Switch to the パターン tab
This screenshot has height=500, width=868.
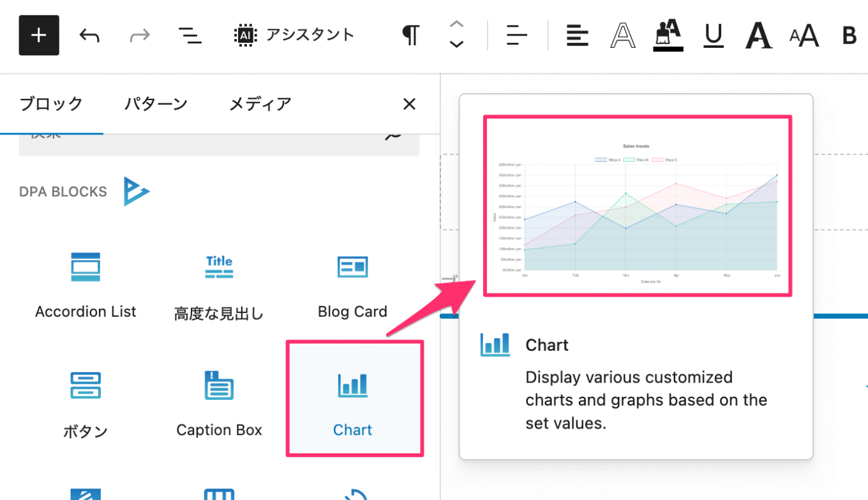pyautogui.click(x=156, y=104)
